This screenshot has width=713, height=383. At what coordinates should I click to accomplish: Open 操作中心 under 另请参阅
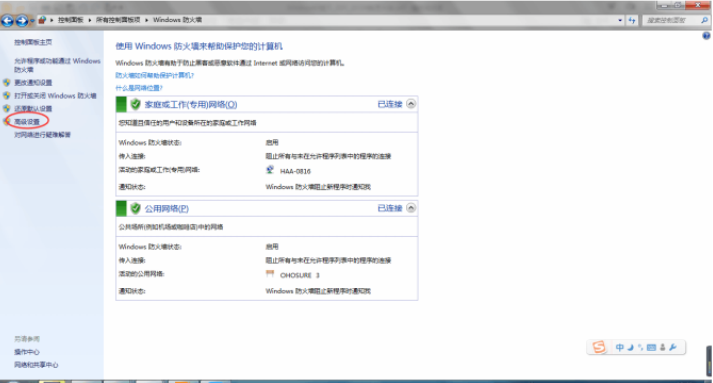pos(26,352)
